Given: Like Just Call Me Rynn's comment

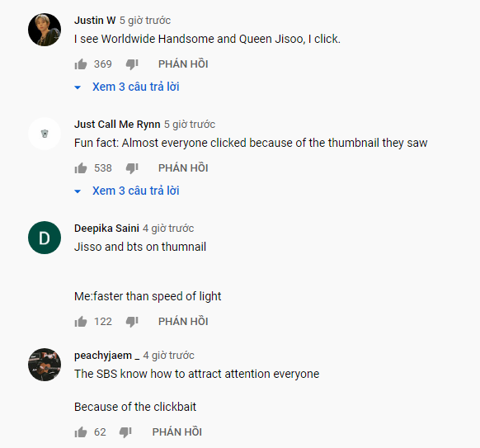Looking at the screenshot, I should [x=81, y=168].
